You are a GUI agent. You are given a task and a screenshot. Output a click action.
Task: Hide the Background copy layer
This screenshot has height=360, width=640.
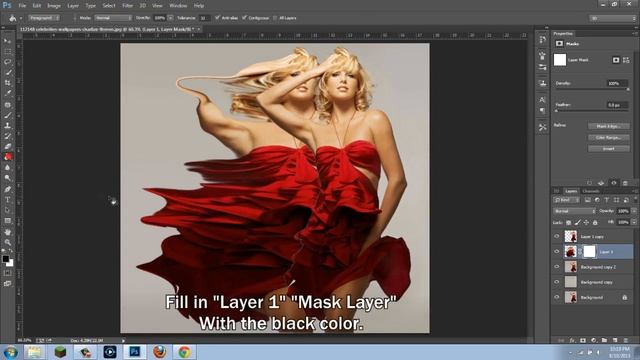pos(557,282)
